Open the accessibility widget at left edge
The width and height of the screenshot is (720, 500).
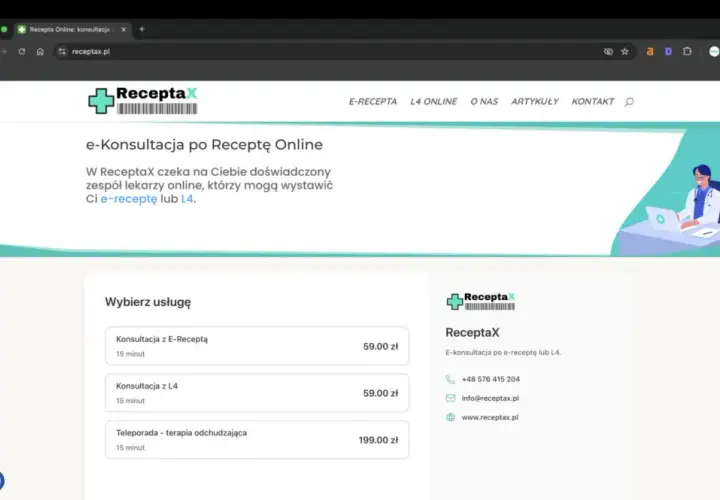1,481
